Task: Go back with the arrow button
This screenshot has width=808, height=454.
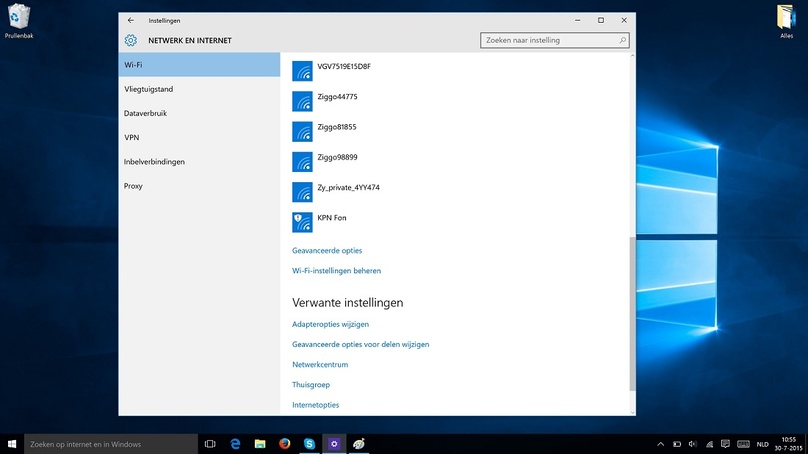Action: 131,21
